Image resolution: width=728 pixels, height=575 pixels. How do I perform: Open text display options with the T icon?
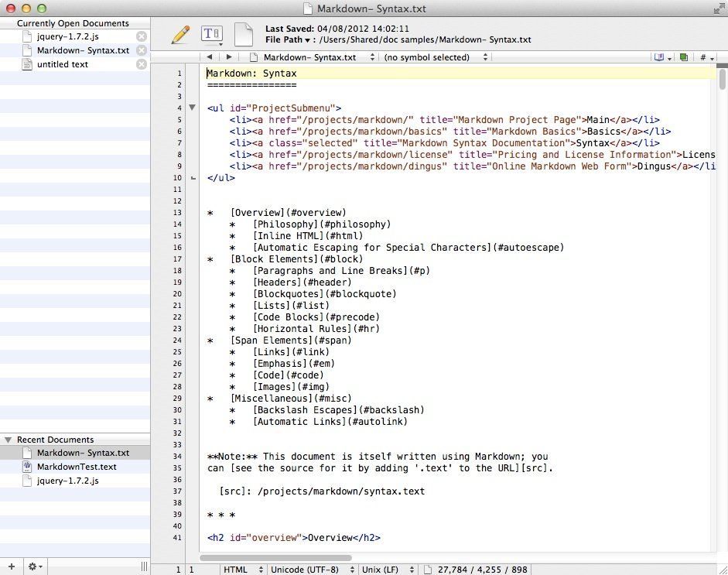[211, 33]
